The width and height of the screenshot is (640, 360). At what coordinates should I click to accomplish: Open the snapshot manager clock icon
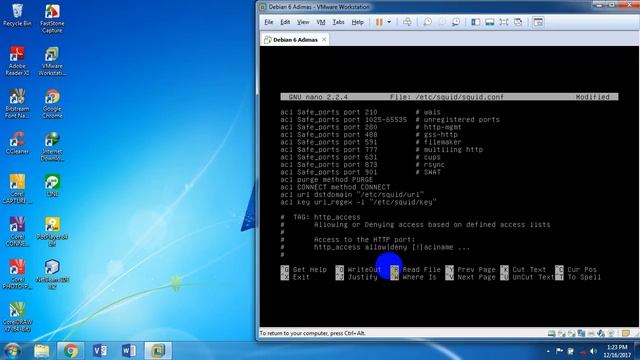pos(456,22)
